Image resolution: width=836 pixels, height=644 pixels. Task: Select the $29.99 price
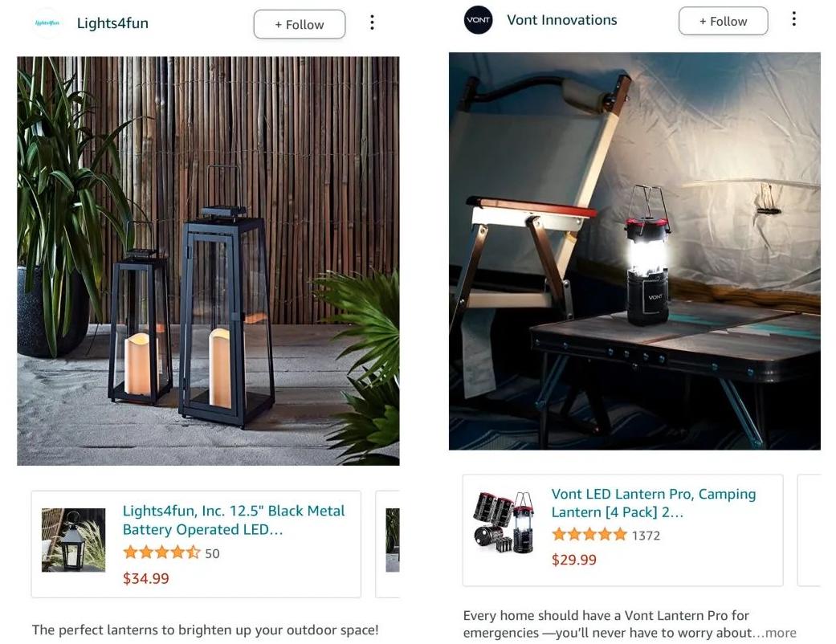pyautogui.click(x=574, y=560)
